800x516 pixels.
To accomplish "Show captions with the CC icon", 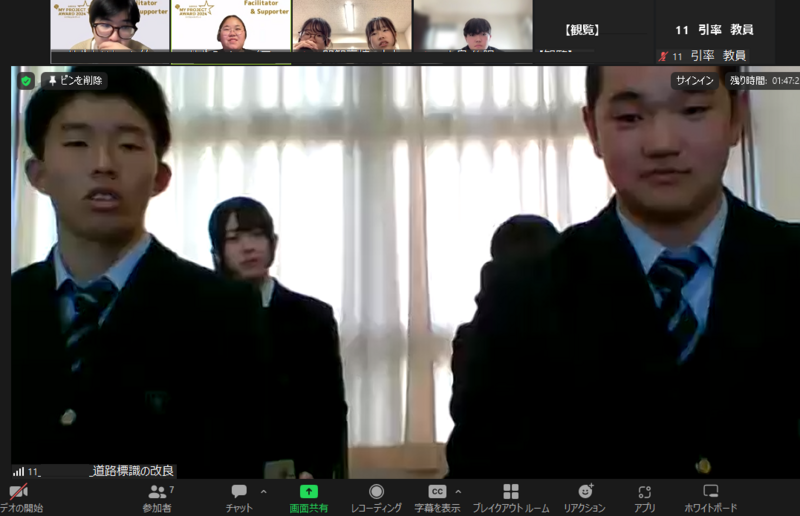I will pos(437,492).
